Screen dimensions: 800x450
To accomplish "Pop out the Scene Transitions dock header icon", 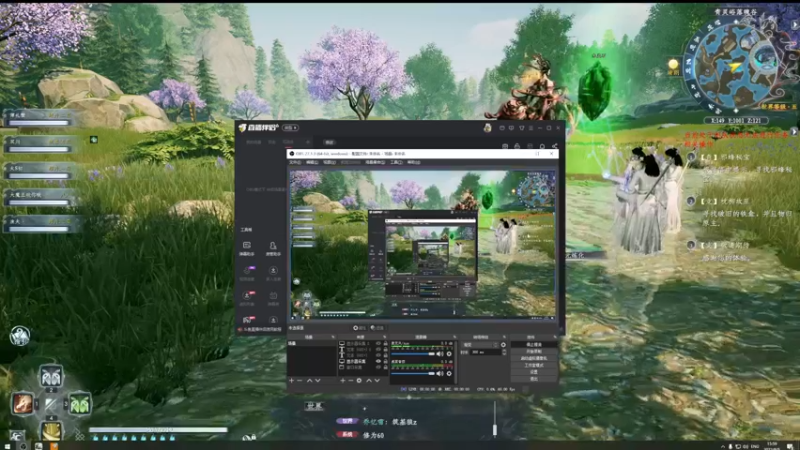I will (504, 337).
